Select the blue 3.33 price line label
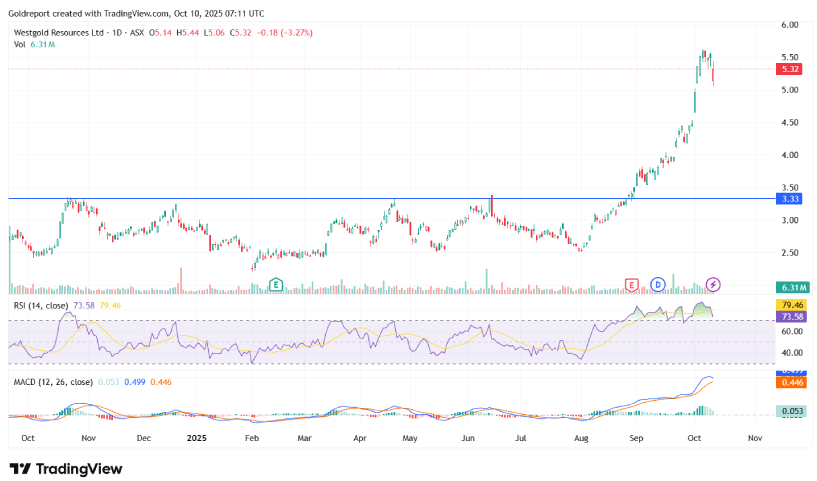The image size is (817, 481). tap(790, 199)
